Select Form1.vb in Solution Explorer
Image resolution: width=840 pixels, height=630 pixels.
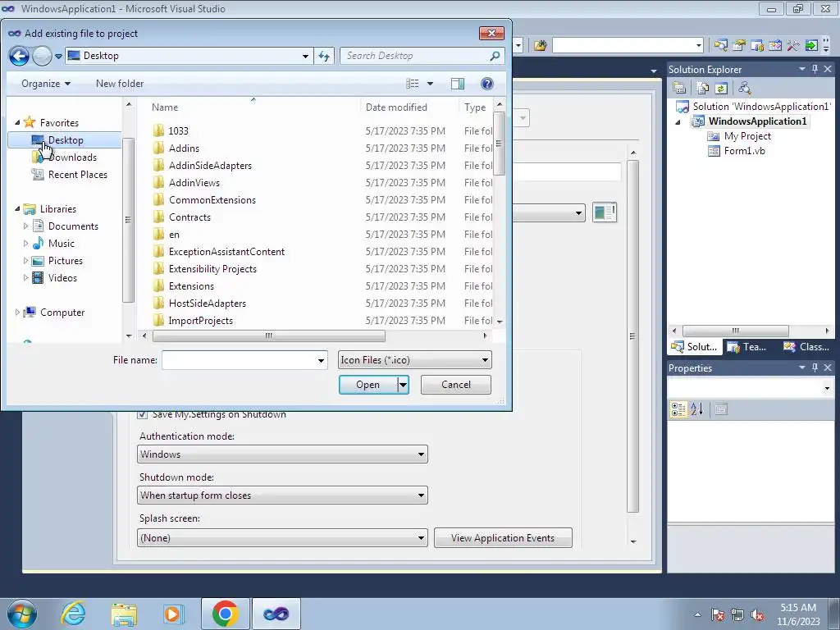744,151
